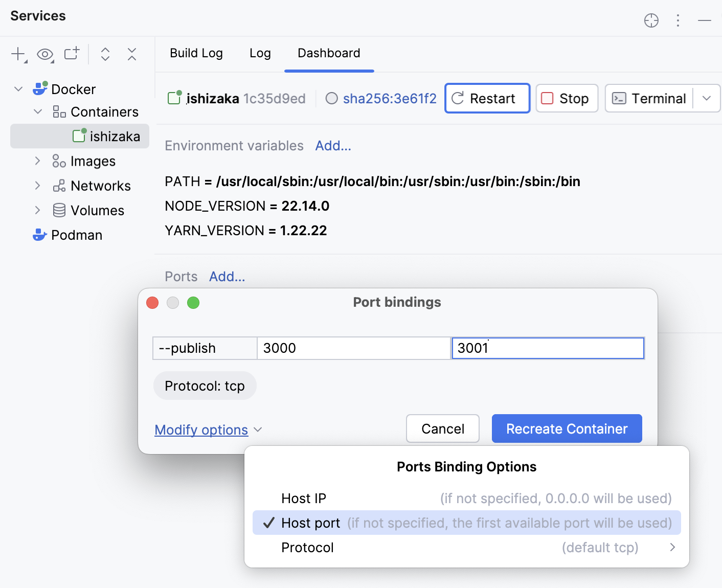
Task: Click the Recreate Container button
Action: click(x=567, y=428)
